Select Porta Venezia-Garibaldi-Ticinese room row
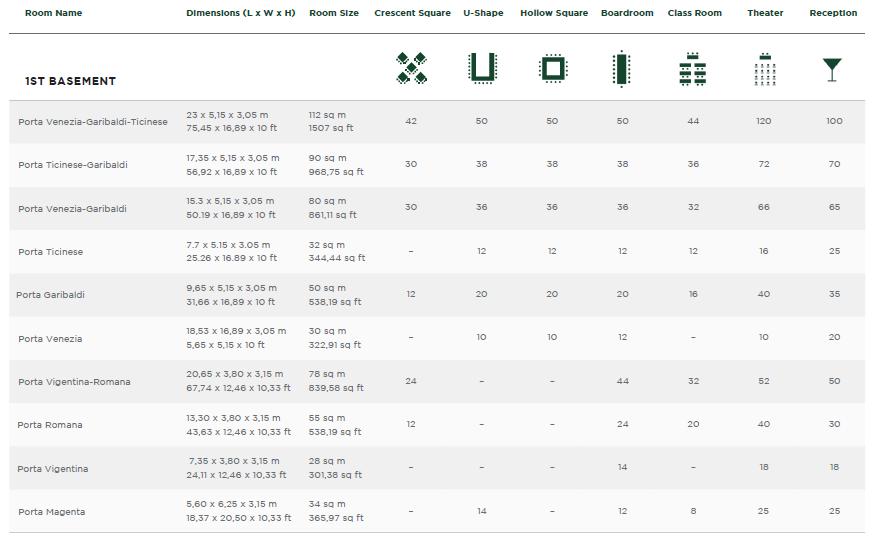Viewport: 879px width, 542px height. pos(93,121)
